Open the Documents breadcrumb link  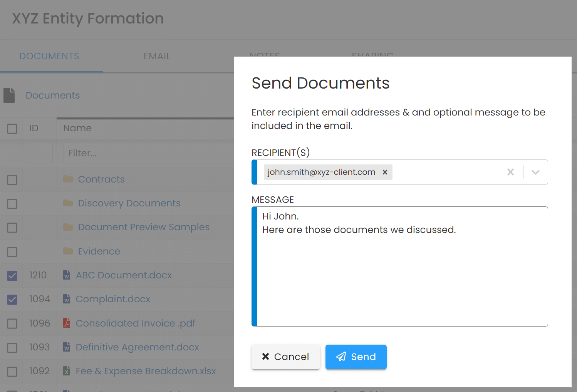(x=53, y=95)
